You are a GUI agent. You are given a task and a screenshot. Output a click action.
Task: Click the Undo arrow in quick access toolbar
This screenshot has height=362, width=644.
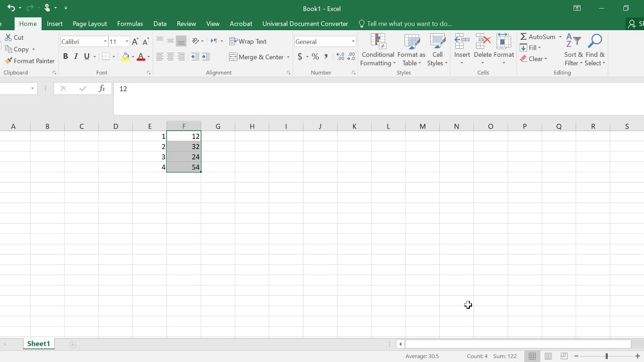click(x=11, y=8)
